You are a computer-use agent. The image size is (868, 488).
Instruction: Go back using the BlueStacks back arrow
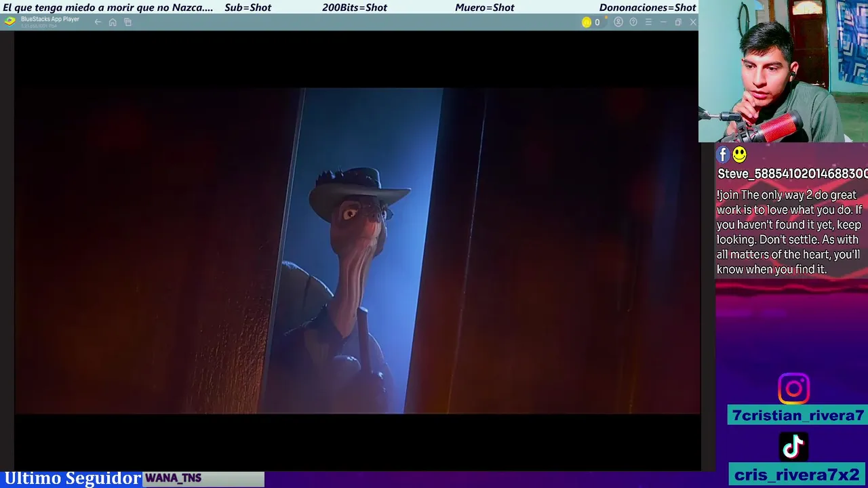coord(98,22)
